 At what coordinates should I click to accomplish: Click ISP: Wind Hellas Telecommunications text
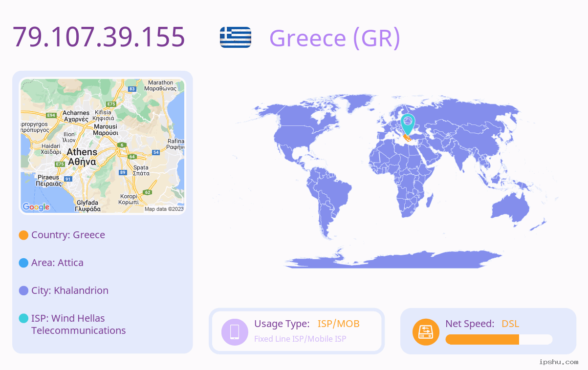[79, 324]
